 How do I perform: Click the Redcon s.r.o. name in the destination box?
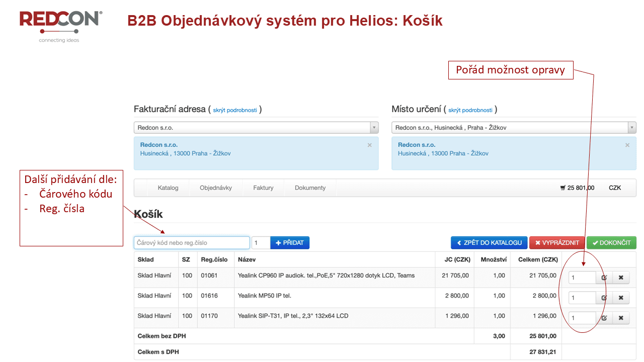pyautogui.click(x=417, y=145)
